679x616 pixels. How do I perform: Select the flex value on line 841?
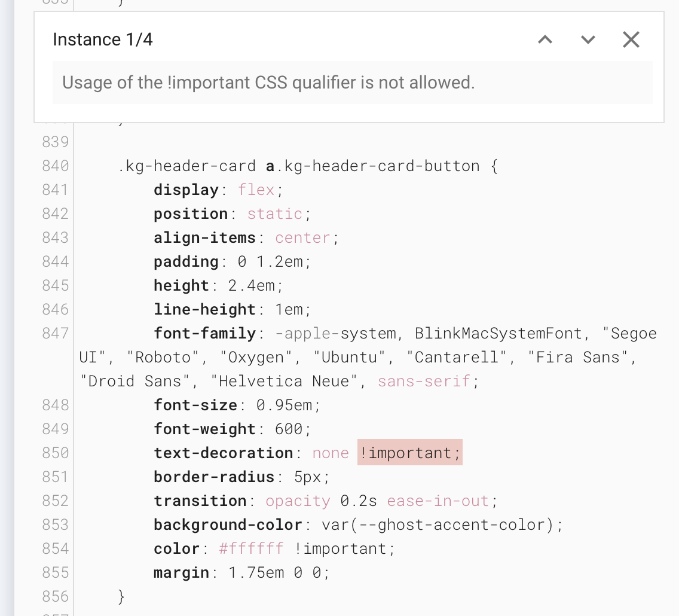click(x=257, y=190)
